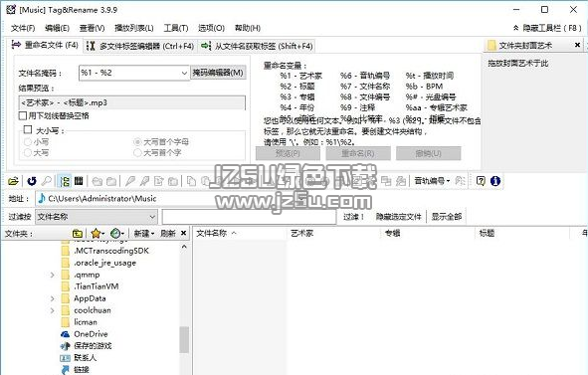Viewport: 588px width, 375px height.
Task: Open the 文件(F) menu
Action: click(23, 28)
